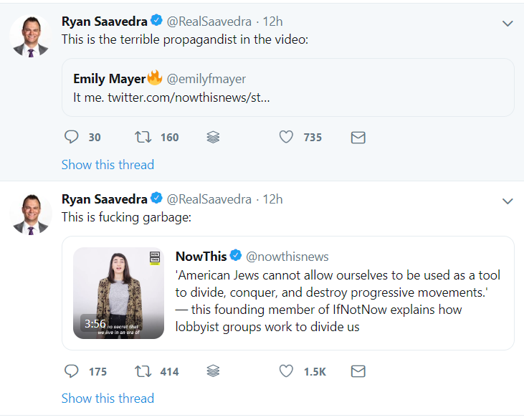Reply to the 'terrible propagandist' tweet
This screenshot has width=524, height=420.
pos(72,137)
